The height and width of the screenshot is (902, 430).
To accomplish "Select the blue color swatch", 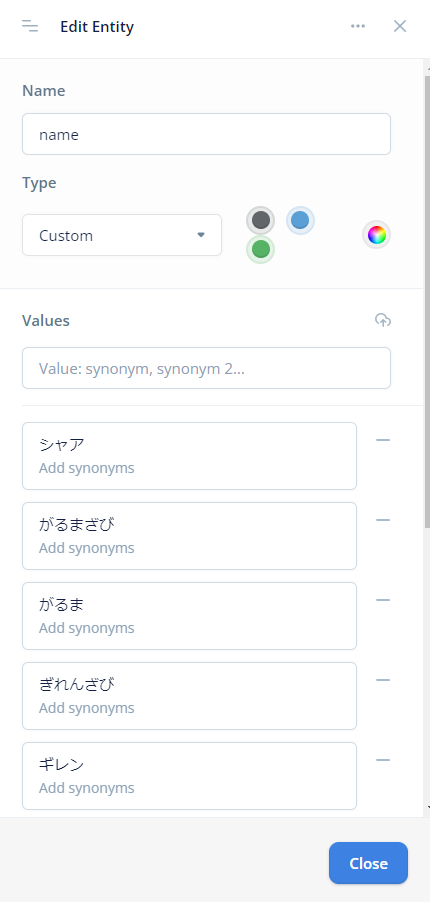I will (300, 220).
